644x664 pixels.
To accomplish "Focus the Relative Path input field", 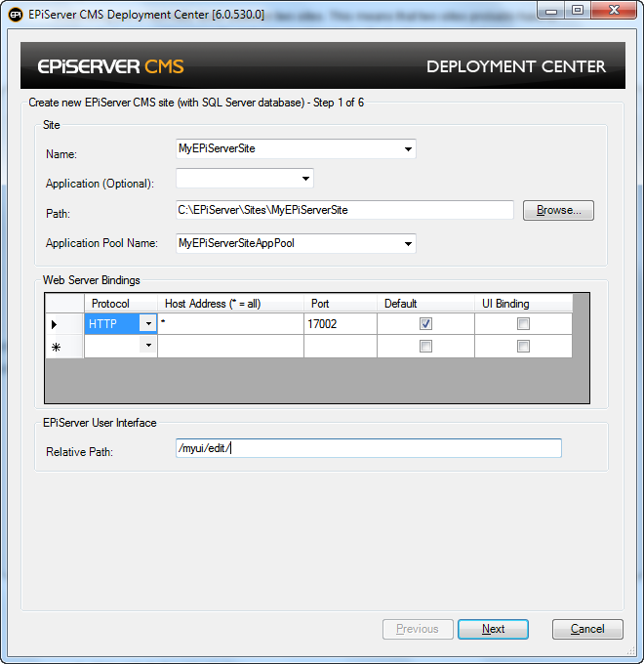I will (x=368, y=448).
